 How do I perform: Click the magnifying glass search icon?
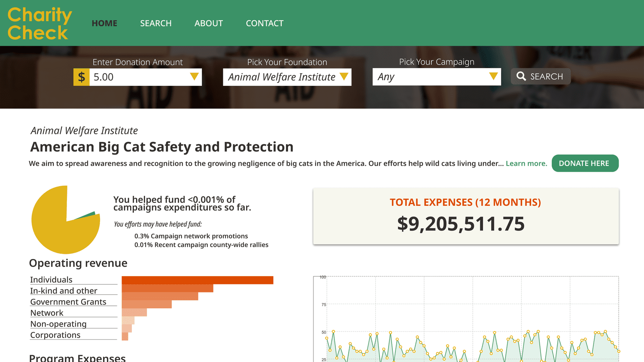[x=521, y=76]
